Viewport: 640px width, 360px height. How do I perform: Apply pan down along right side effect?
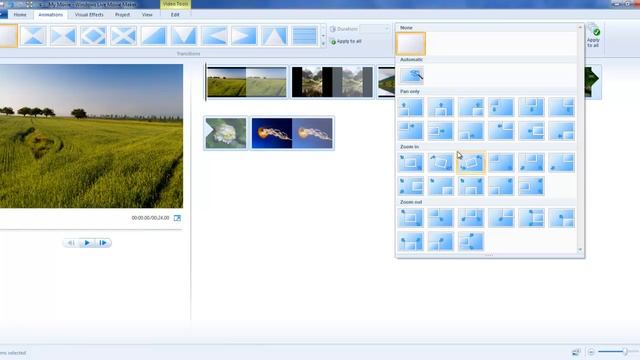pos(562,107)
